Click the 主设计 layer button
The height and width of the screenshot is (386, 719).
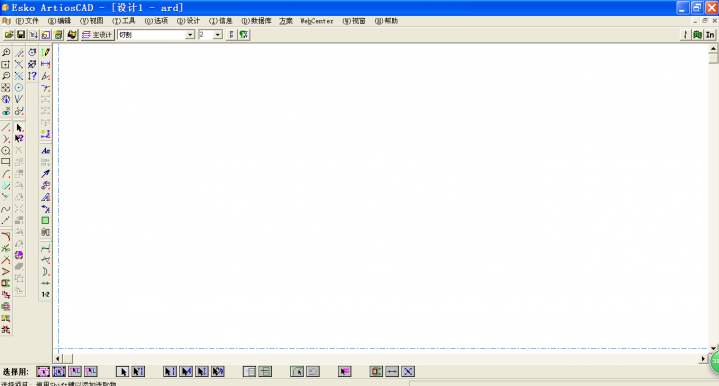coord(97,35)
